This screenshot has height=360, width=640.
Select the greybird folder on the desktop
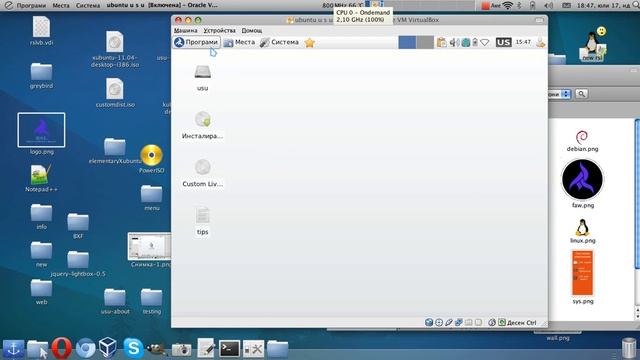(41, 75)
